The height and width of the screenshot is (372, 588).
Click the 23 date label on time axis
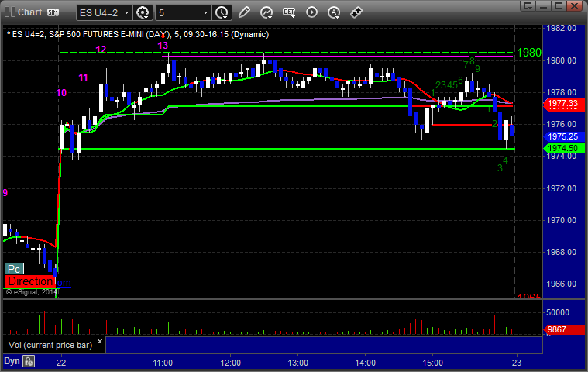517,363
